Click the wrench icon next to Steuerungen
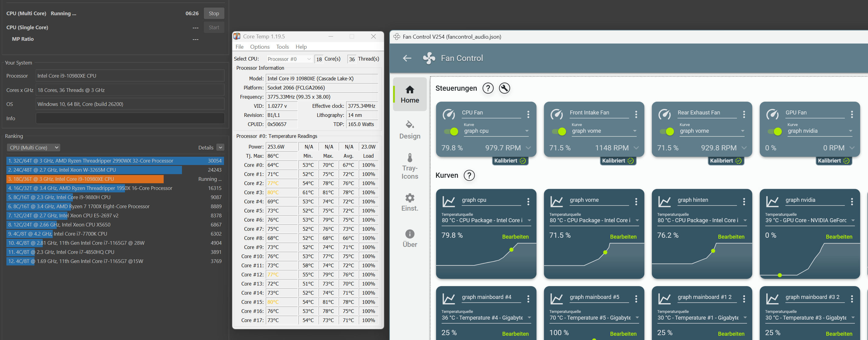This screenshot has width=868, height=340. 504,88
